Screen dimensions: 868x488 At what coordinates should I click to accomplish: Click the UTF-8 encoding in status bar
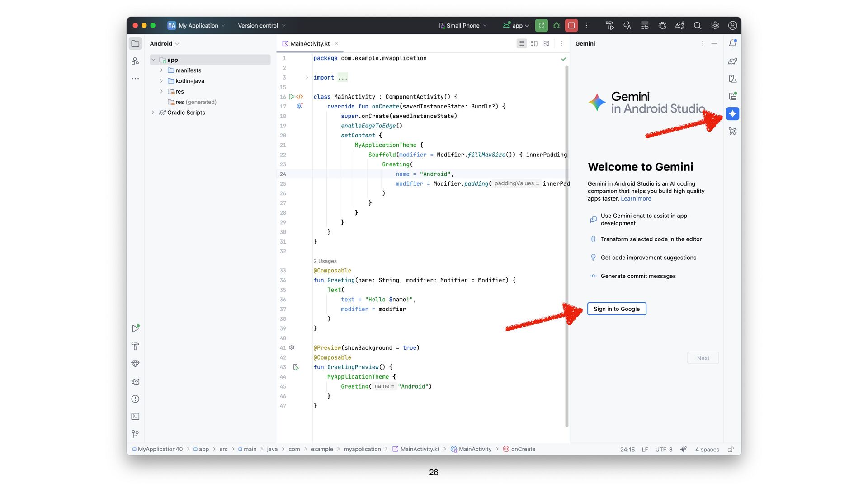tap(664, 450)
